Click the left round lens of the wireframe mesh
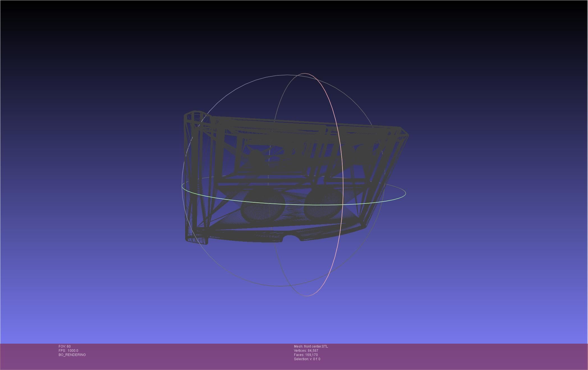Viewport: 588px width, 370px height. point(263,205)
